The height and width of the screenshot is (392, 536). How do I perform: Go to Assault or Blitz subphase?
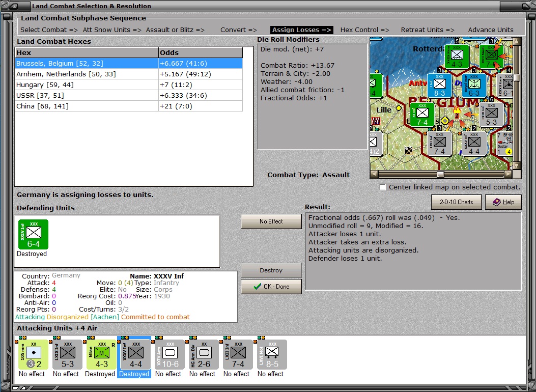[x=175, y=30]
